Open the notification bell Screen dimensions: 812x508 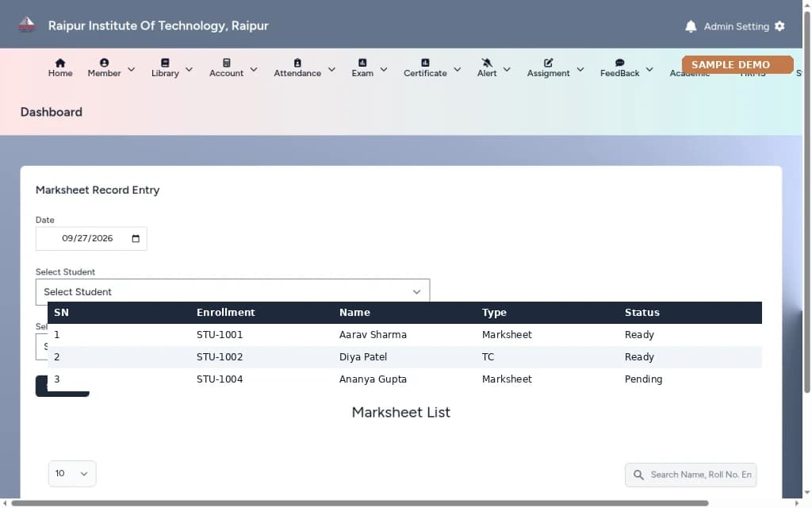691,26
